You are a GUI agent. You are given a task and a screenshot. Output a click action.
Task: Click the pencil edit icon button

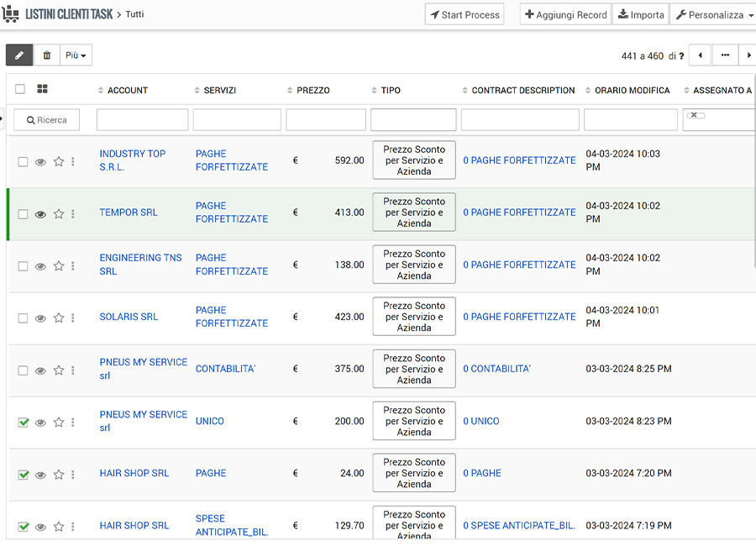19,55
